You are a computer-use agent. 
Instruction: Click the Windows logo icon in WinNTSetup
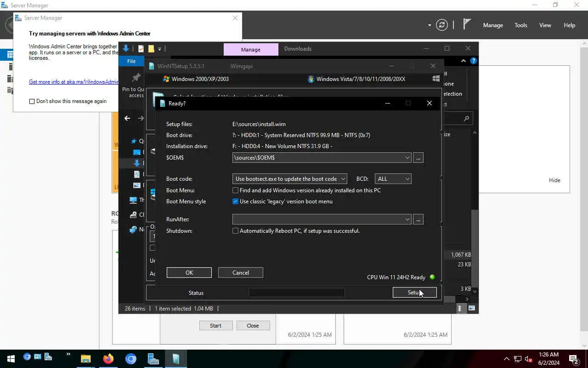pyautogui.click(x=436, y=79)
